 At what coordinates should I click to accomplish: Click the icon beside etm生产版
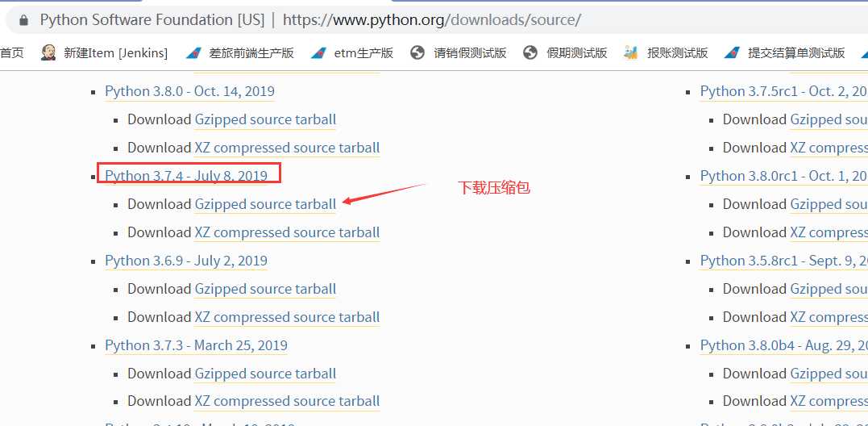pyautogui.click(x=318, y=53)
